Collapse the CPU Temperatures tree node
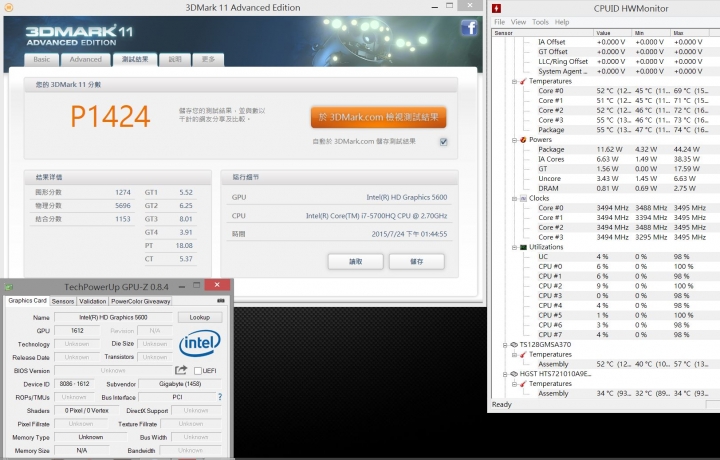The width and height of the screenshot is (720, 460). (x=514, y=81)
